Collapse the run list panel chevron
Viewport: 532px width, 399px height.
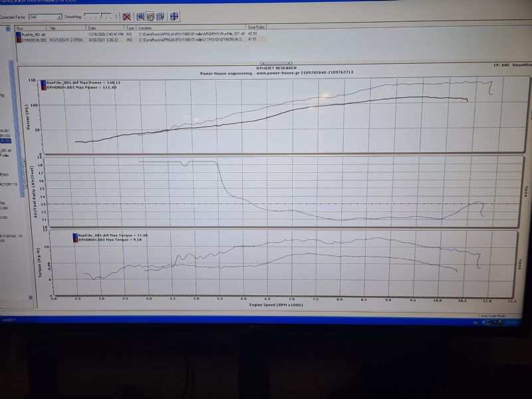(7, 29)
